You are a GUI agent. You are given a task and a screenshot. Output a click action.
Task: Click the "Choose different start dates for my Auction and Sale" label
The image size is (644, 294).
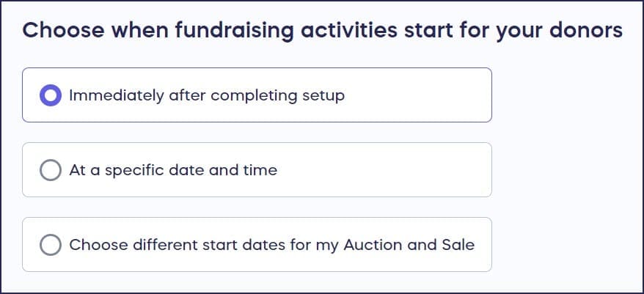pyautogui.click(x=271, y=245)
